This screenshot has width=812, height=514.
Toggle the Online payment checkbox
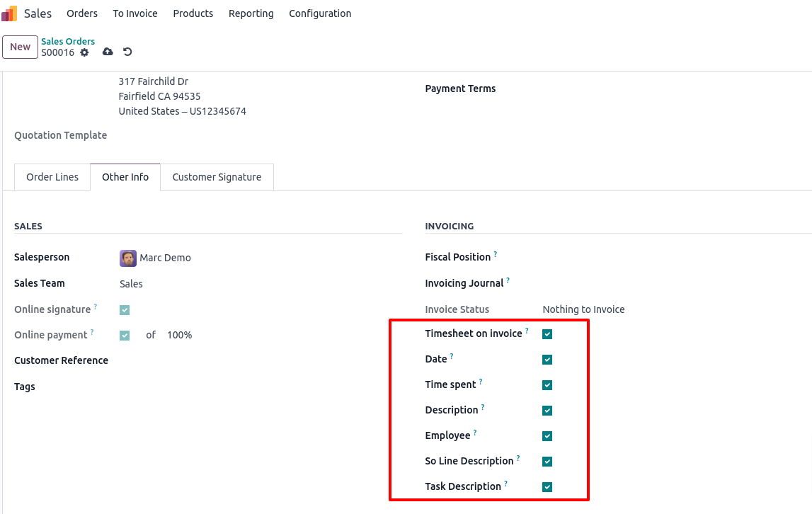[125, 335]
